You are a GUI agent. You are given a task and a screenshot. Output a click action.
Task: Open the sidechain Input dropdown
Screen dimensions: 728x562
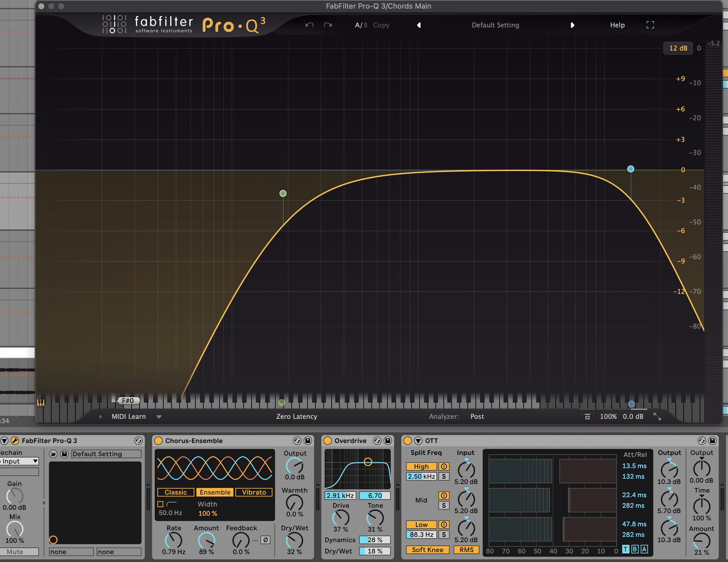tap(19, 461)
